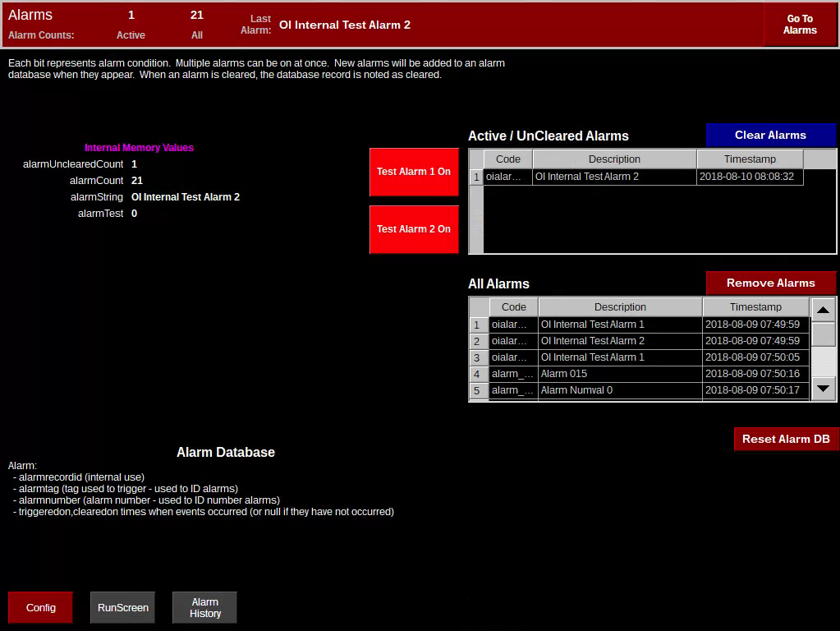840x631 pixels.
Task: Select Alarm Numval 0 row
Action: pyautogui.click(x=619, y=390)
